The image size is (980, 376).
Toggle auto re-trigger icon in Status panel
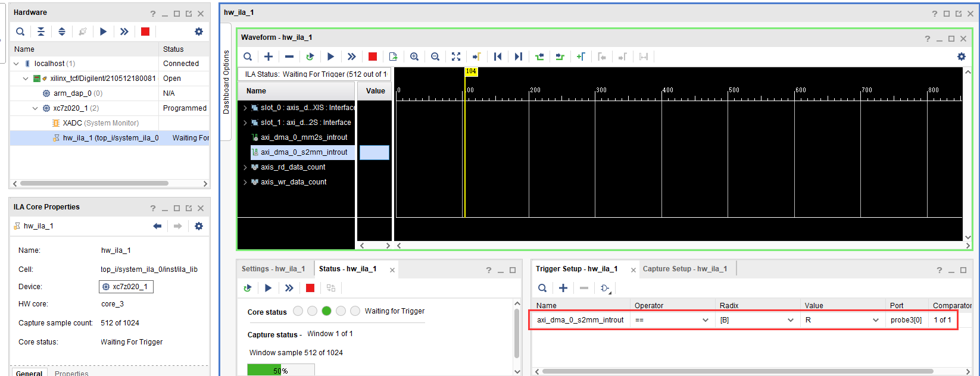(x=248, y=288)
